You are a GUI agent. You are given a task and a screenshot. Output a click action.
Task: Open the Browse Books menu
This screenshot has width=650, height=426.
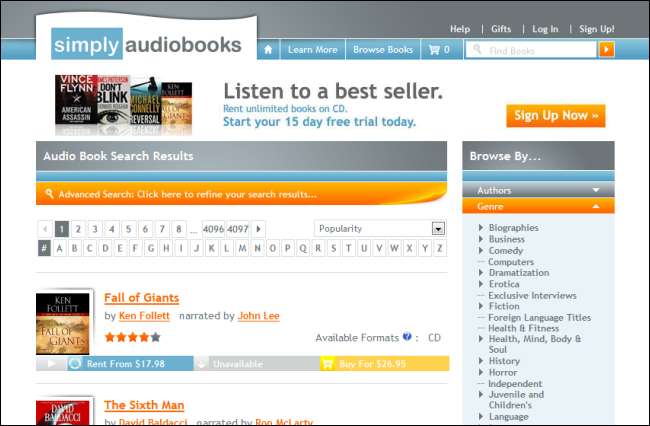click(x=383, y=50)
